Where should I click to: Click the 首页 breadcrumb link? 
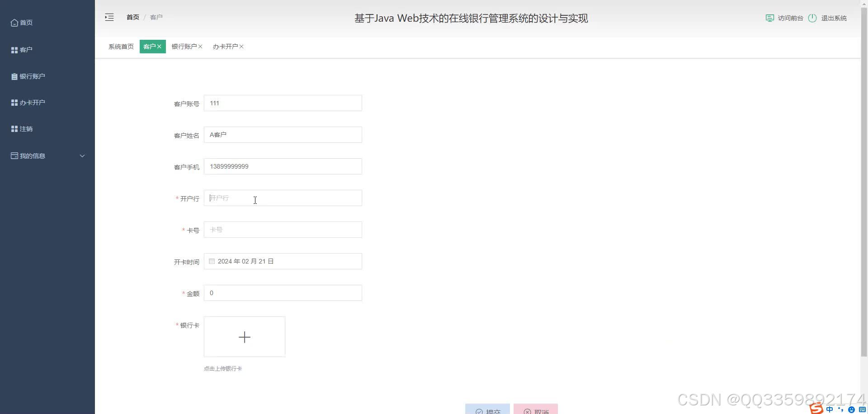(x=133, y=17)
